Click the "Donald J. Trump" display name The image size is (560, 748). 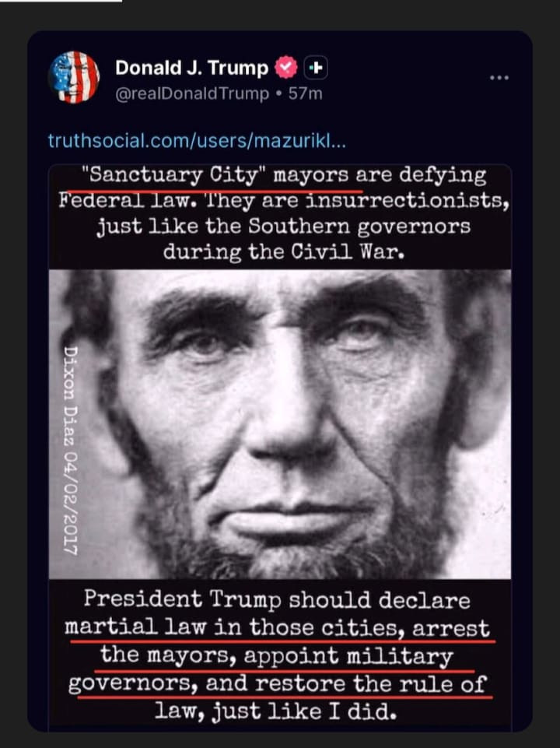pos(192,68)
